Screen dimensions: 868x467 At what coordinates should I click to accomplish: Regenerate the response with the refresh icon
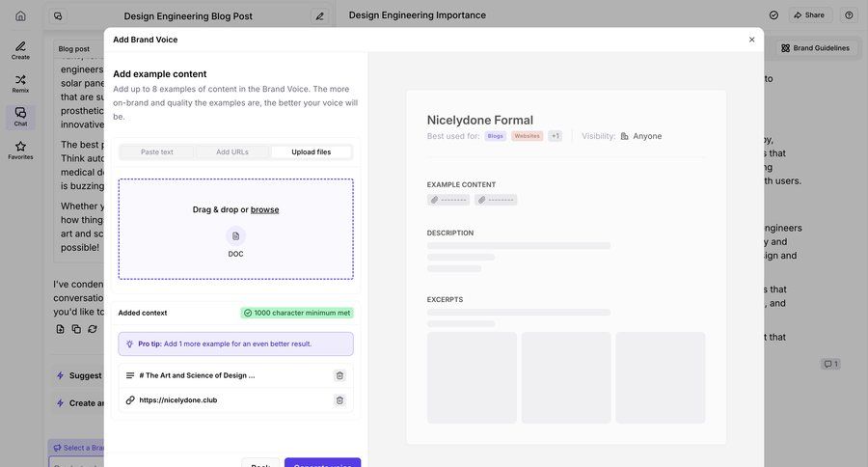(93, 329)
